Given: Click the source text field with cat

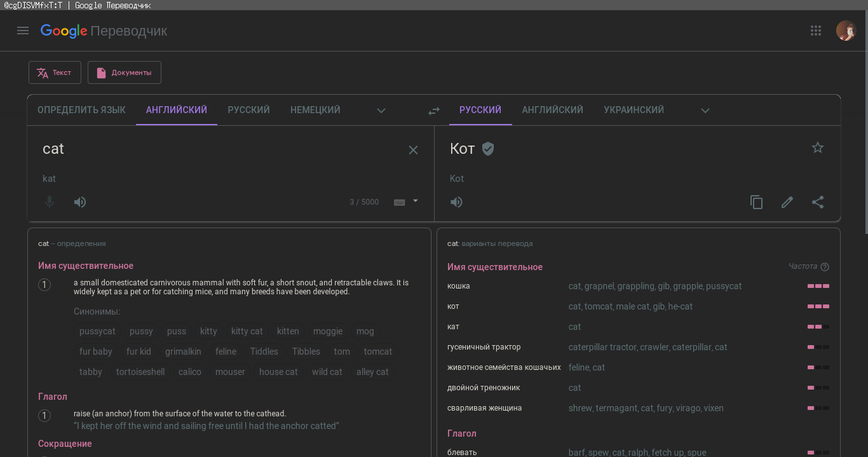Looking at the screenshot, I should coord(219,149).
